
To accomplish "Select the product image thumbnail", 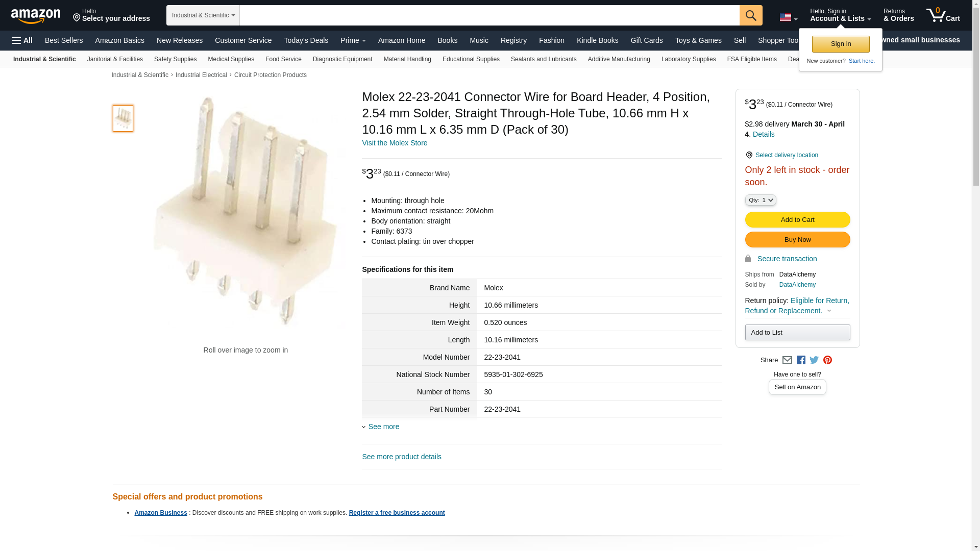I will tap(123, 118).
